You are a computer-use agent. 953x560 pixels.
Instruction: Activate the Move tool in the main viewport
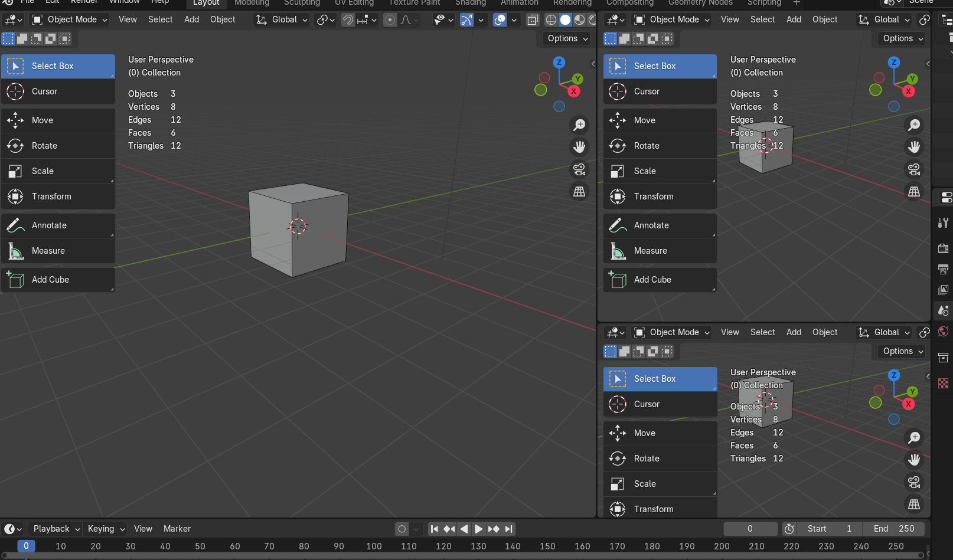point(58,120)
